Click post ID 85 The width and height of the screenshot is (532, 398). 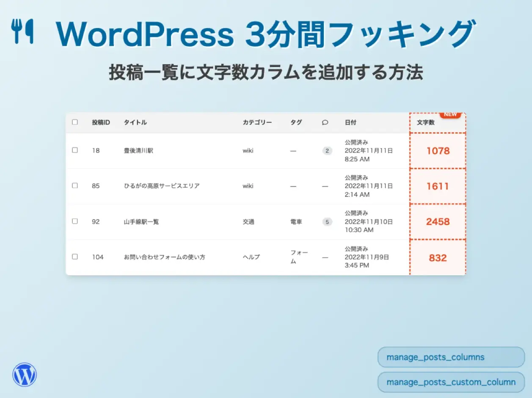[x=96, y=186]
